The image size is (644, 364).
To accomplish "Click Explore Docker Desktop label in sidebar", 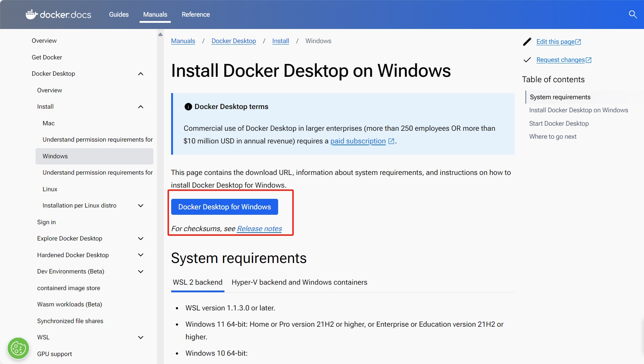I will click(x=70, y=238).
